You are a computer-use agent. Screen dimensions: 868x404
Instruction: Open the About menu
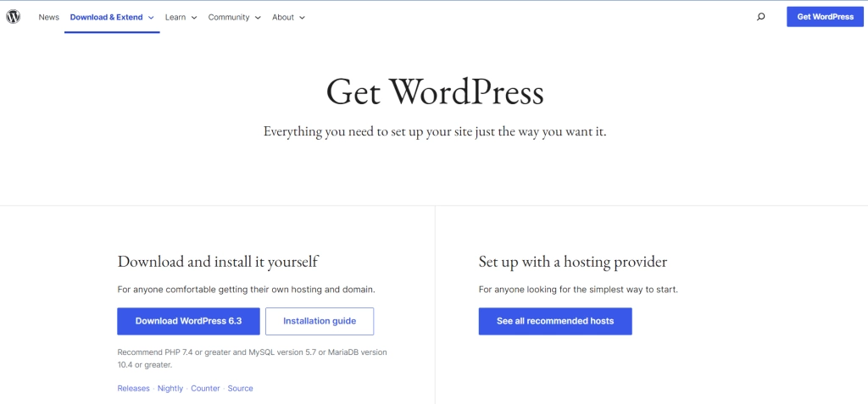pos(283,17)
